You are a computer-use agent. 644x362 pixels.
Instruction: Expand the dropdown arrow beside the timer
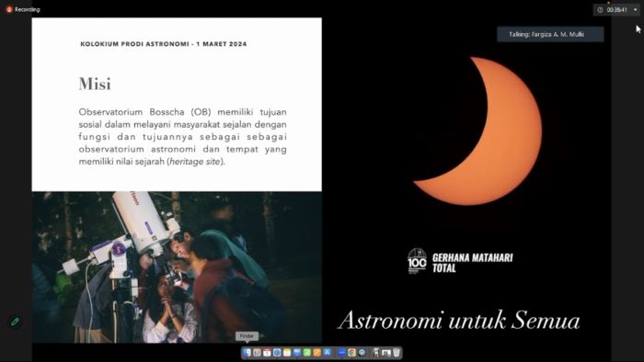tap(636, 10)
